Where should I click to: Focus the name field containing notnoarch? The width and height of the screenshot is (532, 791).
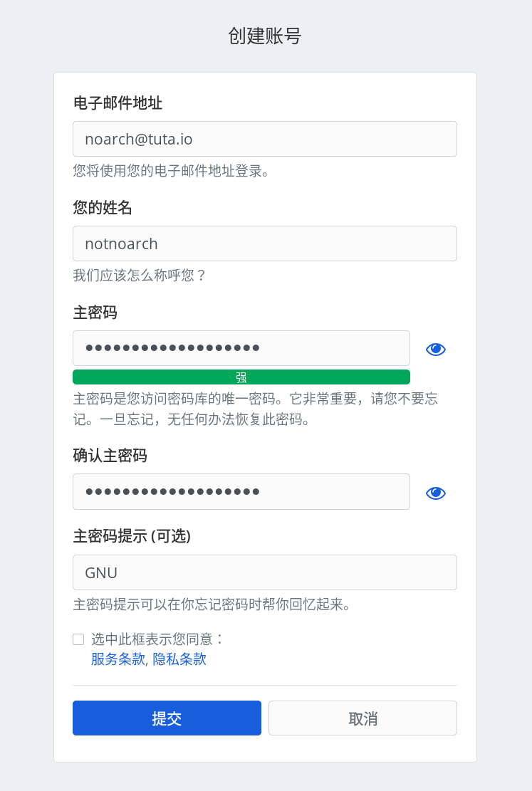coord(264,243)
